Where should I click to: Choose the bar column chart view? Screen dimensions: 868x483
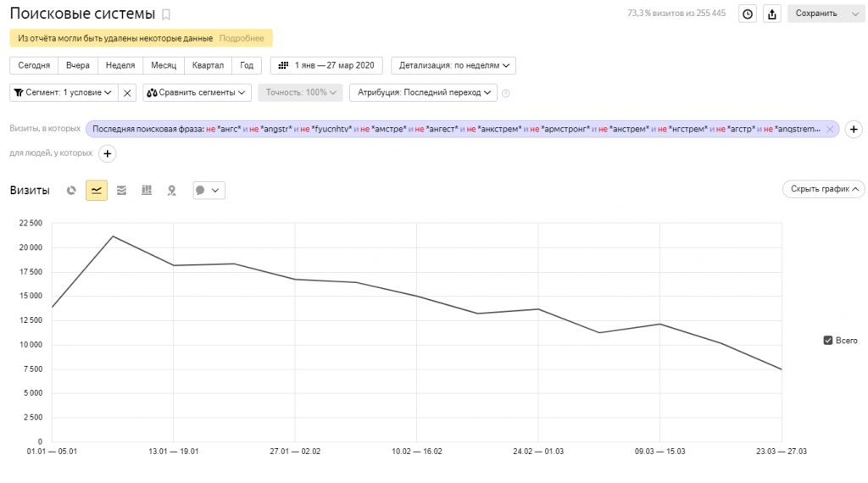tap(146, 191)
